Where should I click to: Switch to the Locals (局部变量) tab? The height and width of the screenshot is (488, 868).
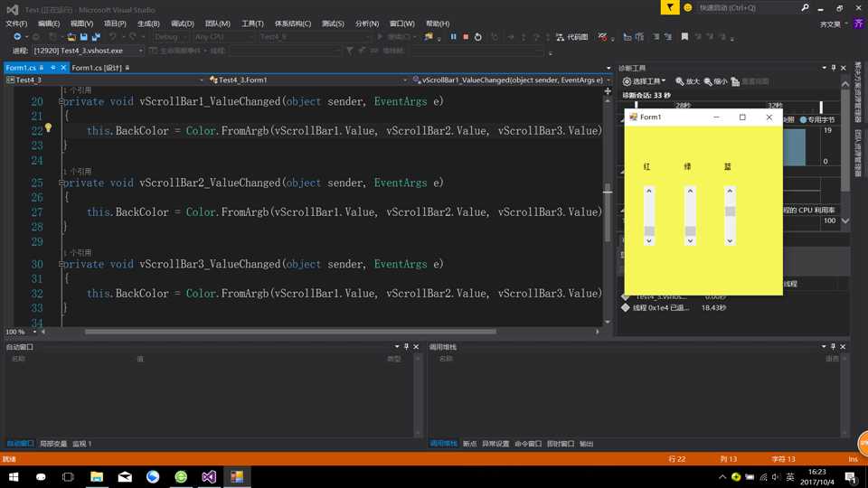tap(53, 444)
